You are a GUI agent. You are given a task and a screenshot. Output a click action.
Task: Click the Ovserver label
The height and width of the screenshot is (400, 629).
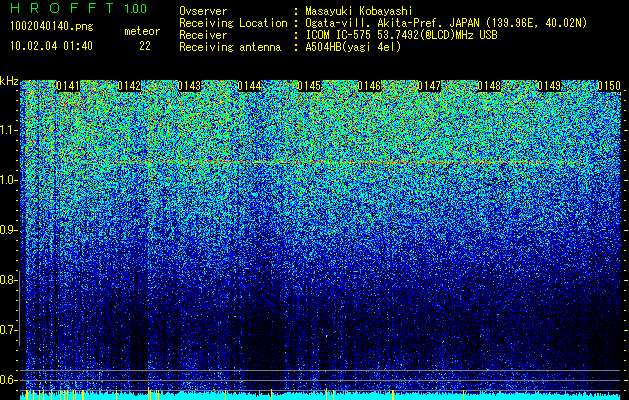click(x=203, y=11)
